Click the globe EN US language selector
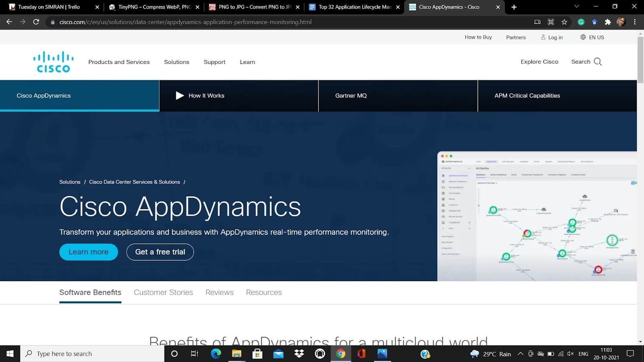644x362 pixels. 592,37
